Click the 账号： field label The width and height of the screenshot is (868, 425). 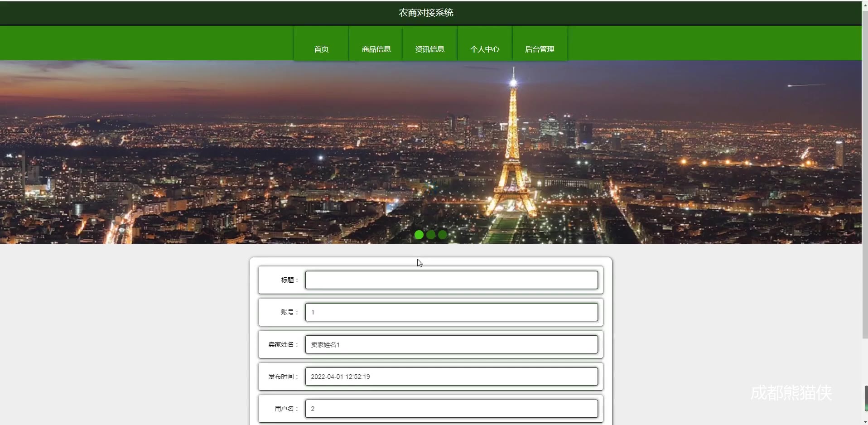point(290,312)
